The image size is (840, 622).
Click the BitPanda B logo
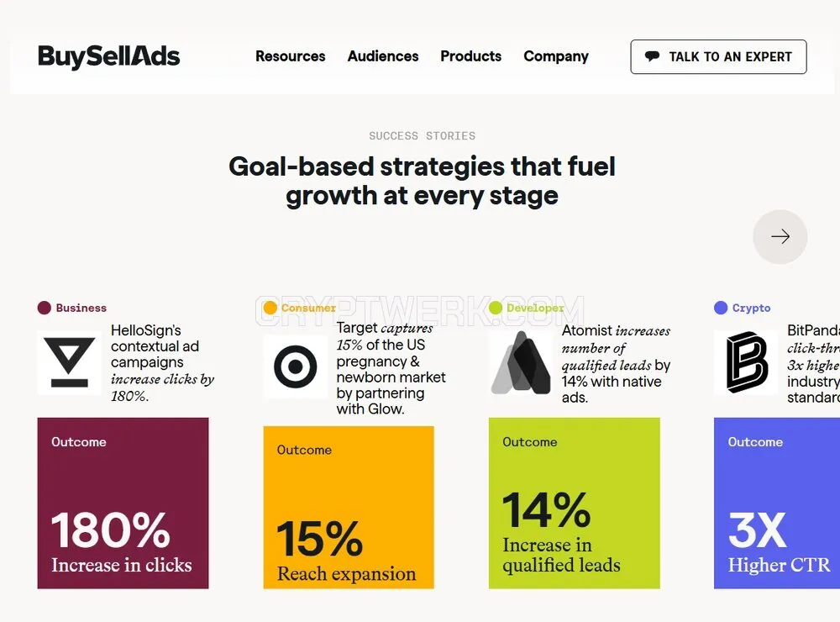point(746,362)
